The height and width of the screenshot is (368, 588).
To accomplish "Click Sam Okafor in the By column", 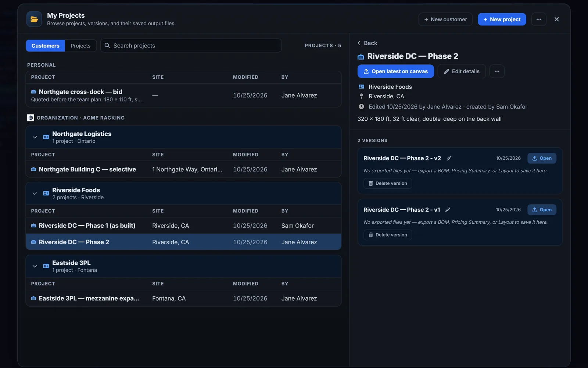I will click(297, 226).
